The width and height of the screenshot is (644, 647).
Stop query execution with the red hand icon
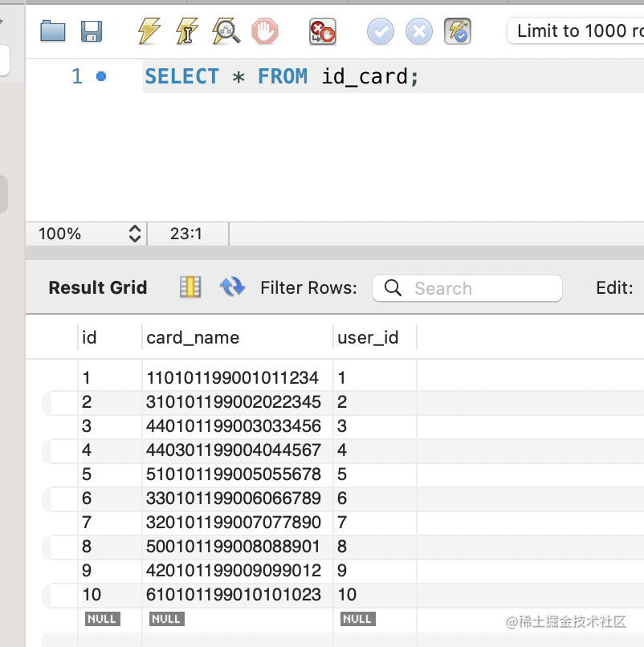pos(265,31)
